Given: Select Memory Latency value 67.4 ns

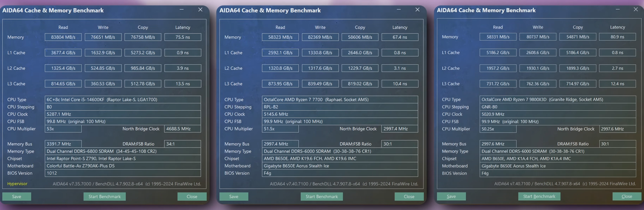Looking at the screenshot, I should point(400,37).
